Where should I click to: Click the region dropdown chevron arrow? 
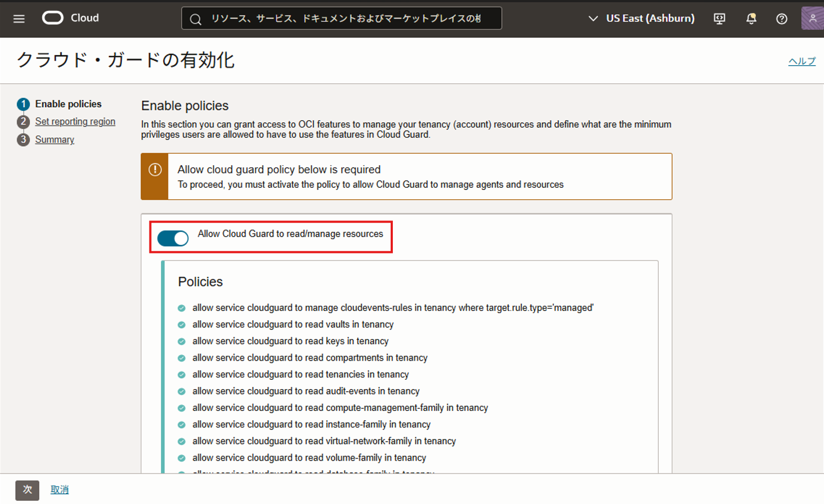pos(593,19)
